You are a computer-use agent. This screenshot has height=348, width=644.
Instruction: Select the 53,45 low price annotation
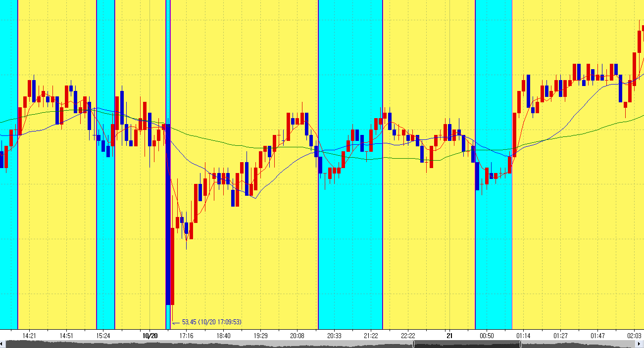coord(211,322)
